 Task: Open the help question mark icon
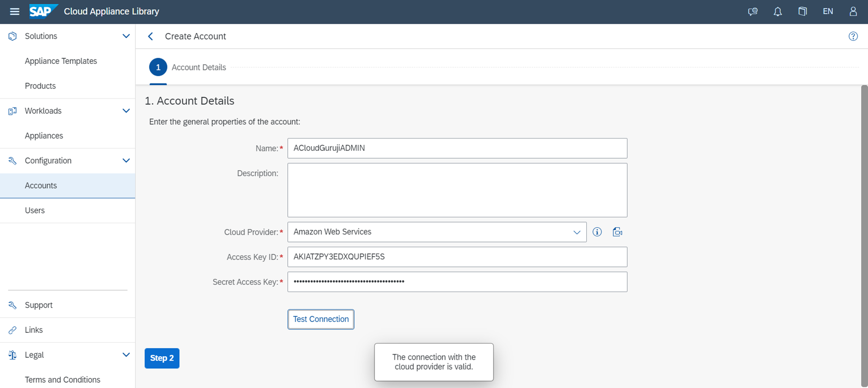[x=853, y=36]
